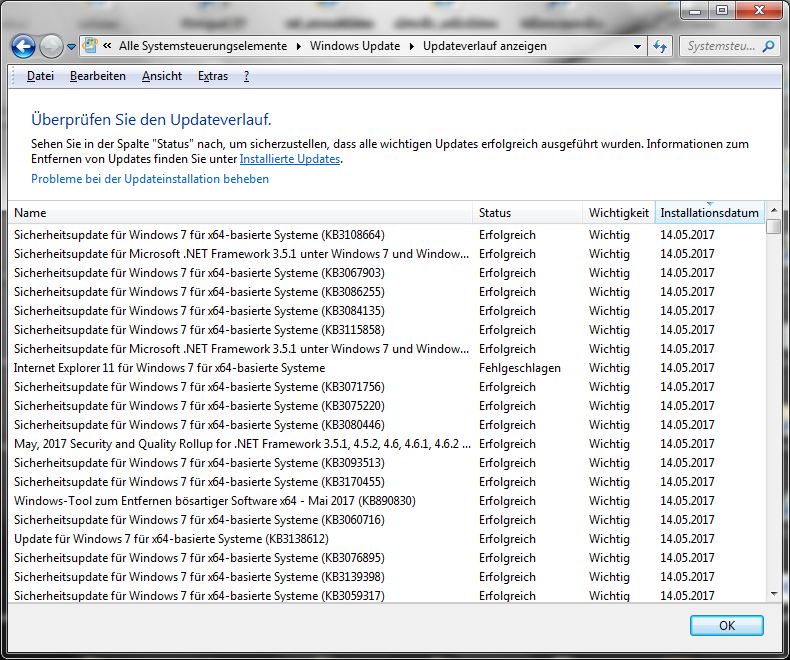Minimize the Updateverlauf window

[695, 10]
